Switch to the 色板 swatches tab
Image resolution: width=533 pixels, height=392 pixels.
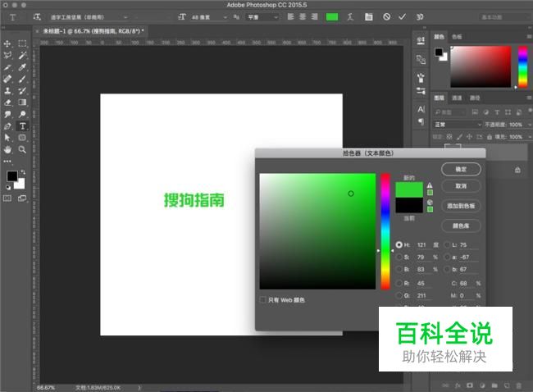pos(457,37)
